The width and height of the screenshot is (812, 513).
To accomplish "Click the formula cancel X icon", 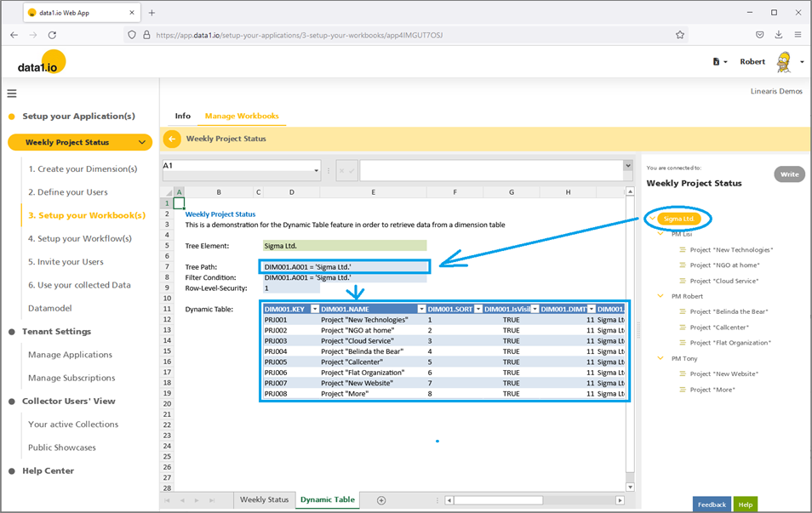I will [342, 170].
